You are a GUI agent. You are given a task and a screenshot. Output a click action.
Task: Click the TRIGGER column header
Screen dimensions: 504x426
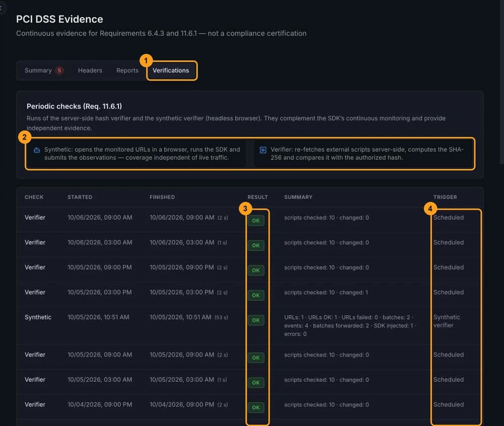pos(445,197)
